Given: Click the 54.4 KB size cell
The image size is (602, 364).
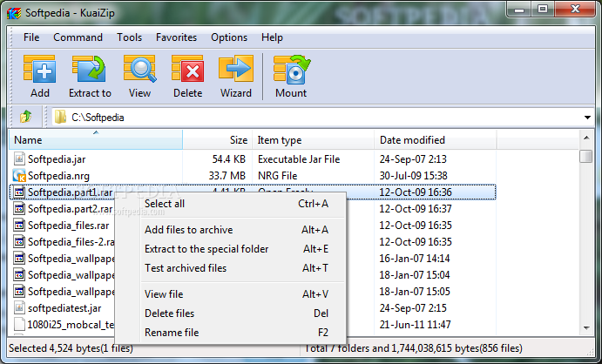Looking at the screenshot, I should 229,158.
